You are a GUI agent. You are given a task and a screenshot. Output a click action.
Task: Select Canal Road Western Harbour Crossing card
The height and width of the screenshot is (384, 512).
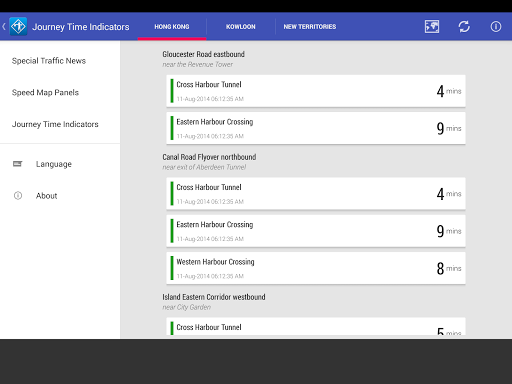click(x=316, y=268)
